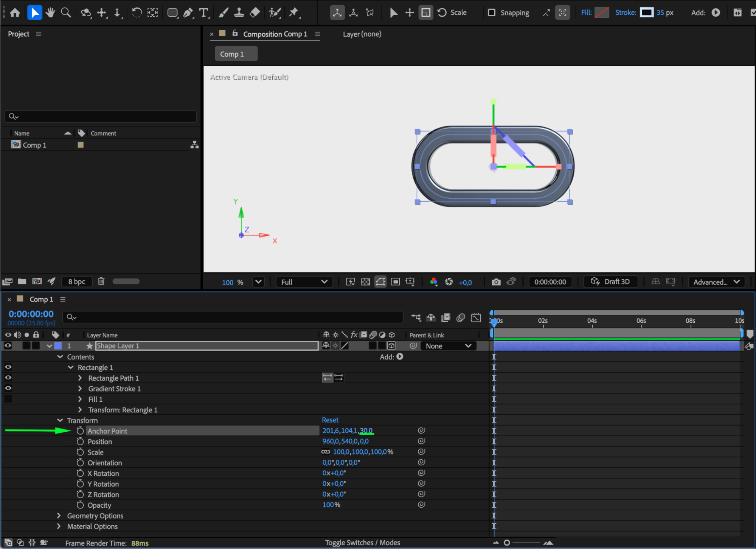756x549 pixels.
Task: Select the Hand tool in toolbar
Action: [x=50, y=12]
